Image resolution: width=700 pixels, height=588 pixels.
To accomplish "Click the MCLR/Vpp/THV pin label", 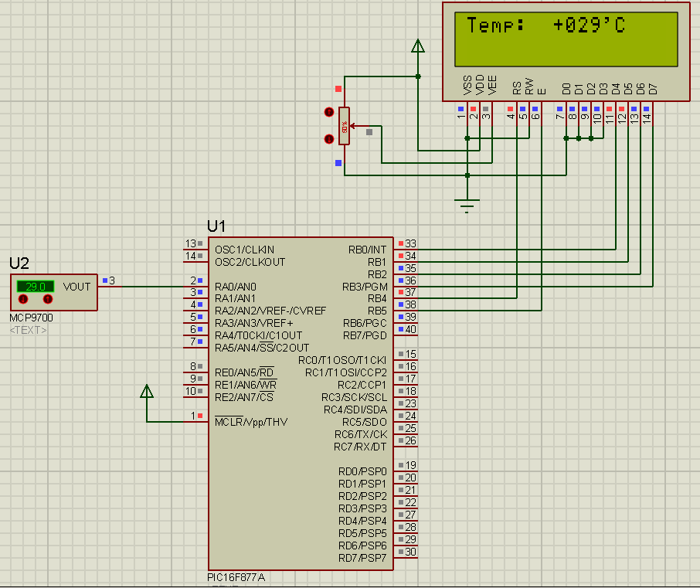I will pos(251,422).
